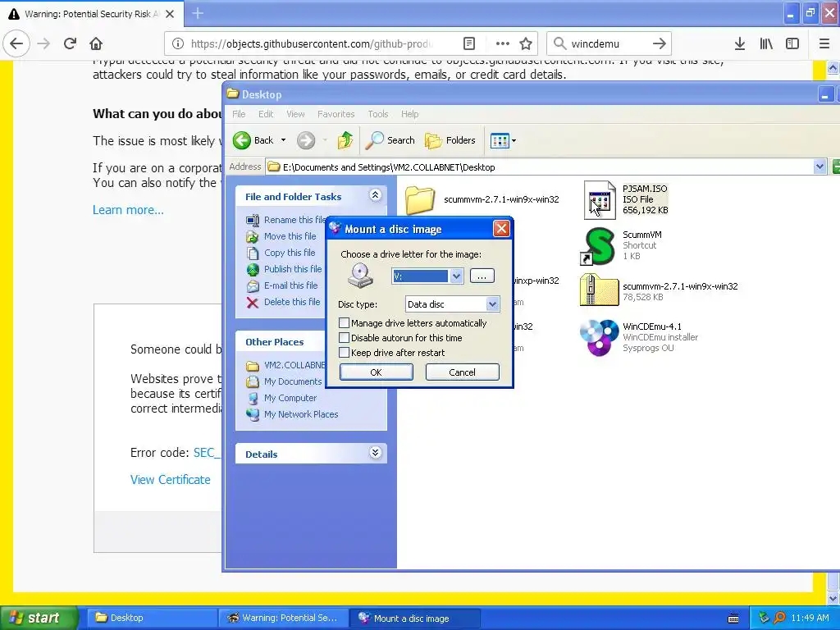The width and height of the screenshot is (840, 630).
Task: Expand the Details panel
Action: pos(376,453)
